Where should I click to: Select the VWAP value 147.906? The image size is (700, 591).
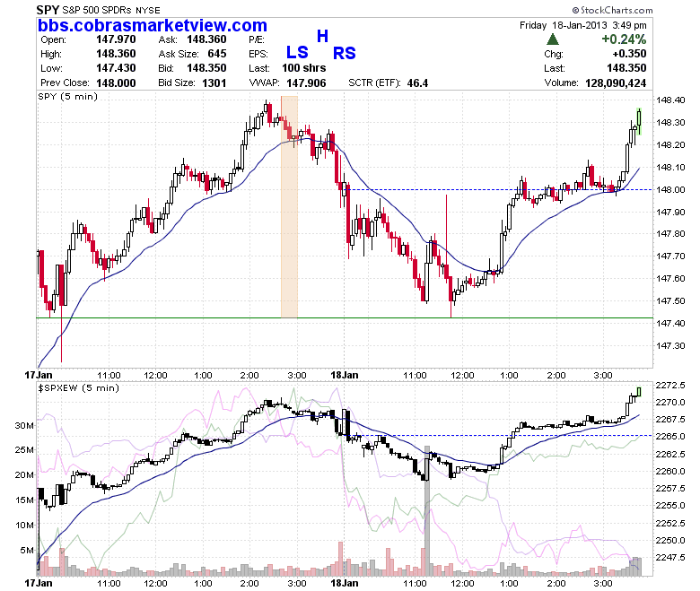306,83
